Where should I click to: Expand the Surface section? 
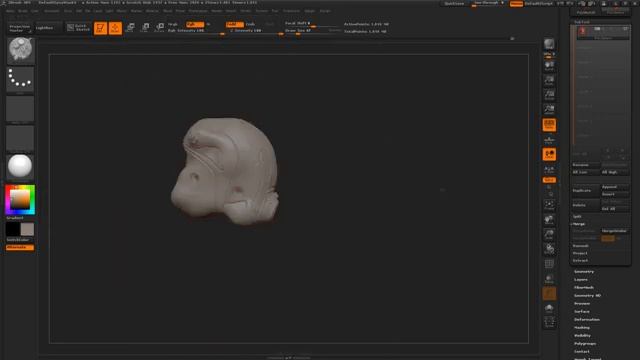pyautogui.click(x=582, y=311)
